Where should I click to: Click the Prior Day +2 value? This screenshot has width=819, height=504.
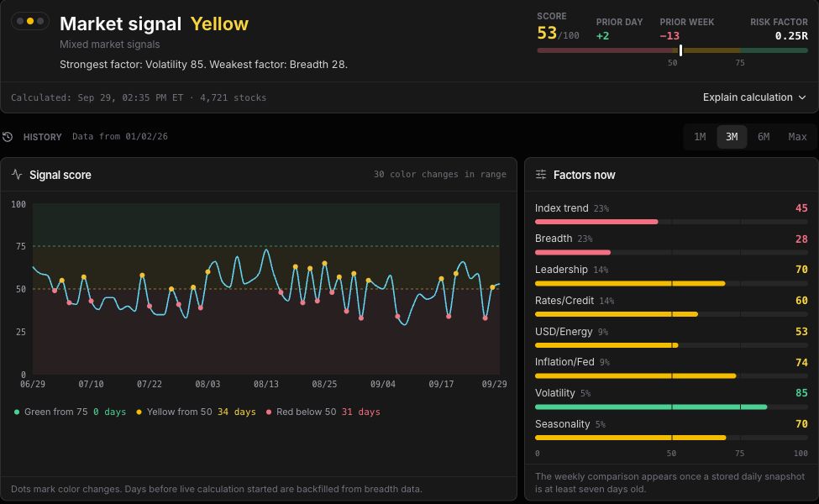click(602, 35)
